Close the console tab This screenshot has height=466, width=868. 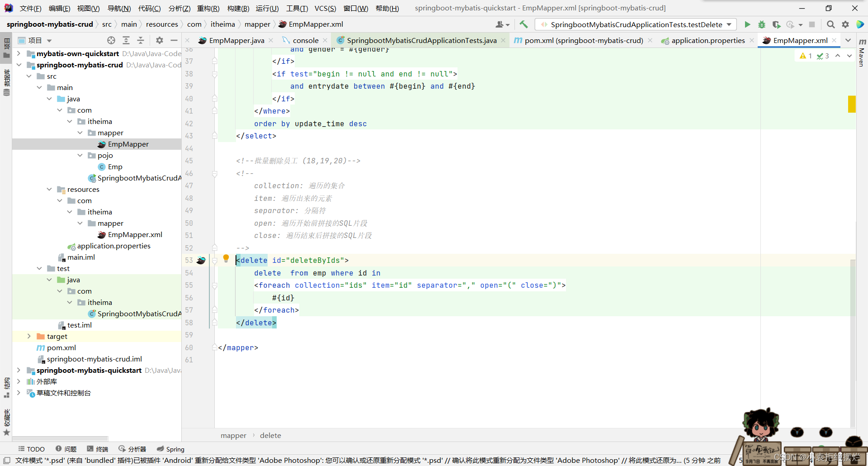point(325,40)
